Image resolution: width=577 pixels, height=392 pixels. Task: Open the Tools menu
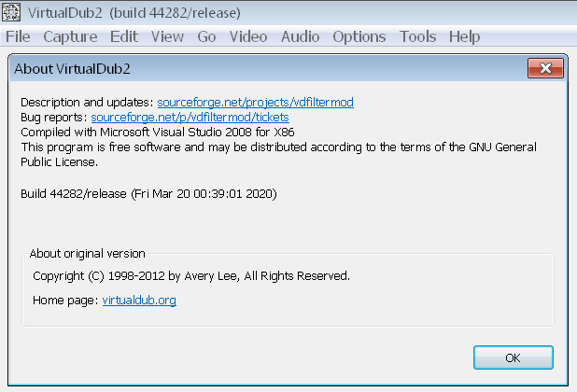click(x=417, y=37)
